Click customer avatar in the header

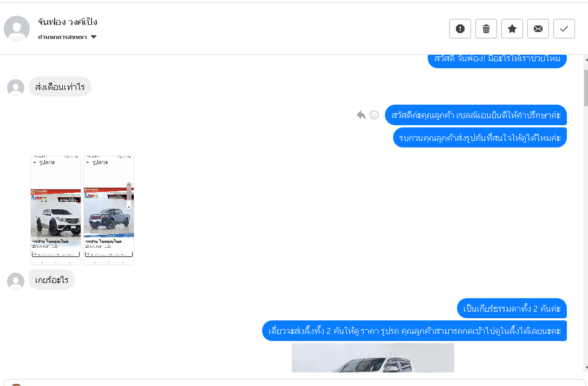[17, 29]
